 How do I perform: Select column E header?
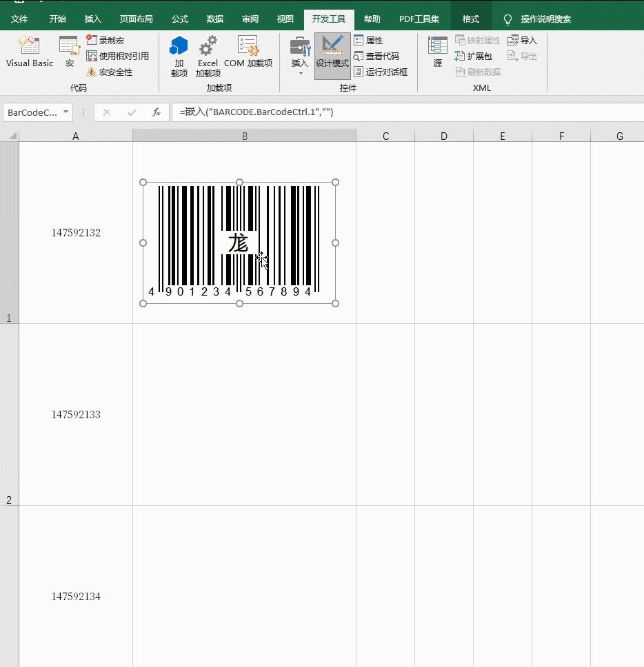[502, 136]
